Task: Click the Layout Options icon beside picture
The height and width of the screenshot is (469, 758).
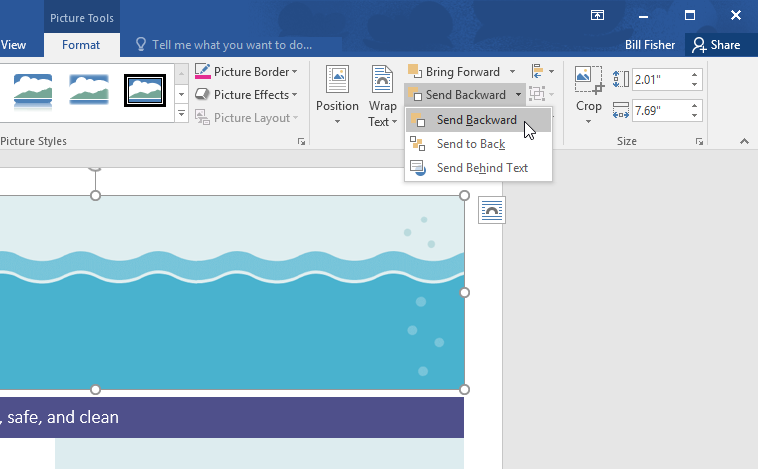Action: pos(491,210)
